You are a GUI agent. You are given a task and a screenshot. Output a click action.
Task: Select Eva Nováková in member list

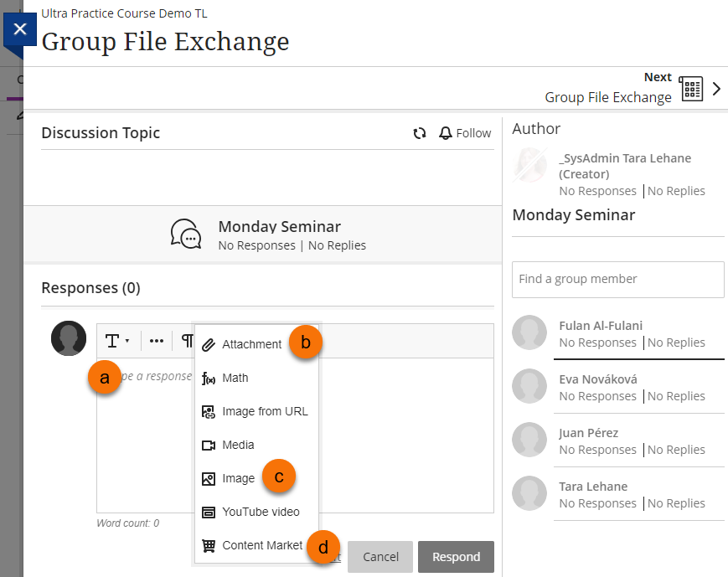[x=597, y=379]
